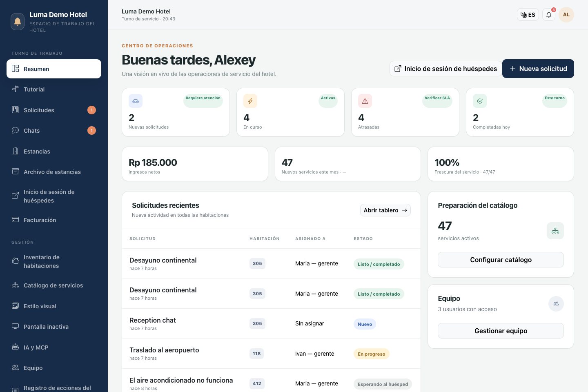
Task: Click the Nueva solicitud button
Action: 538,69
